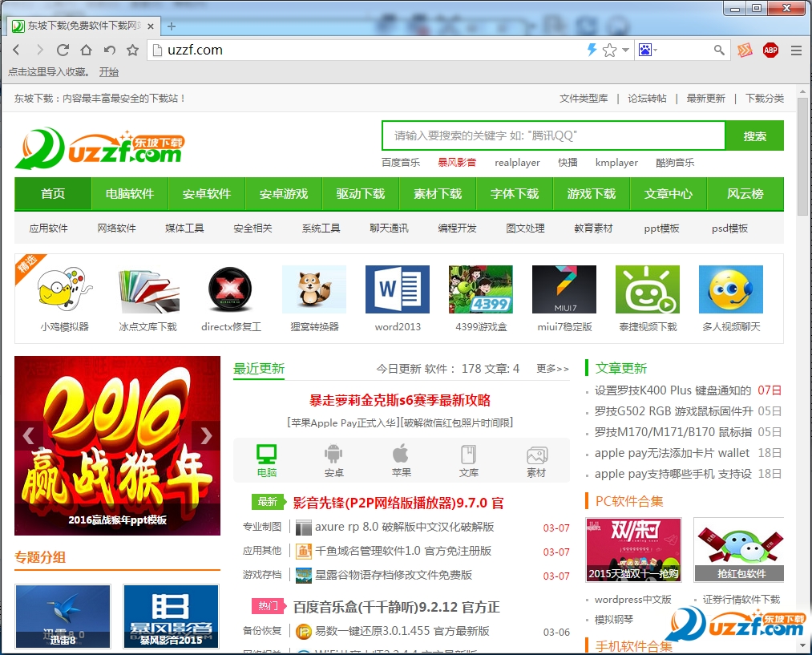The width and height of the screenshot is (812, 655).
Task: Show next banner slide with right arrow
Action: point(206,435)
